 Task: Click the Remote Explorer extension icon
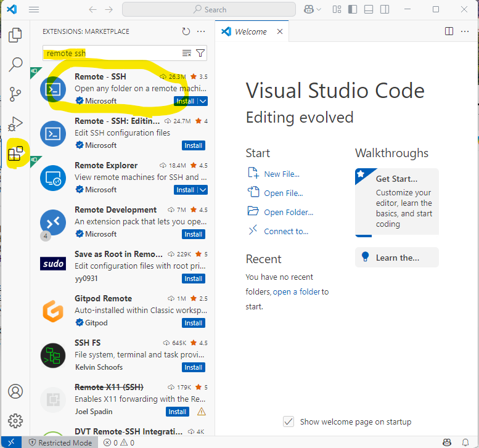coord(53,178)
